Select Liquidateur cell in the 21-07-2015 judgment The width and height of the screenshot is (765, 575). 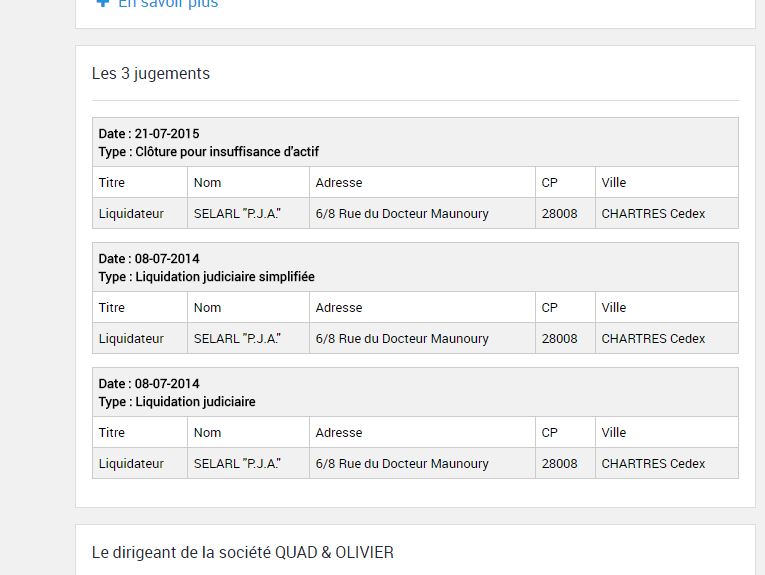point(131,214)
